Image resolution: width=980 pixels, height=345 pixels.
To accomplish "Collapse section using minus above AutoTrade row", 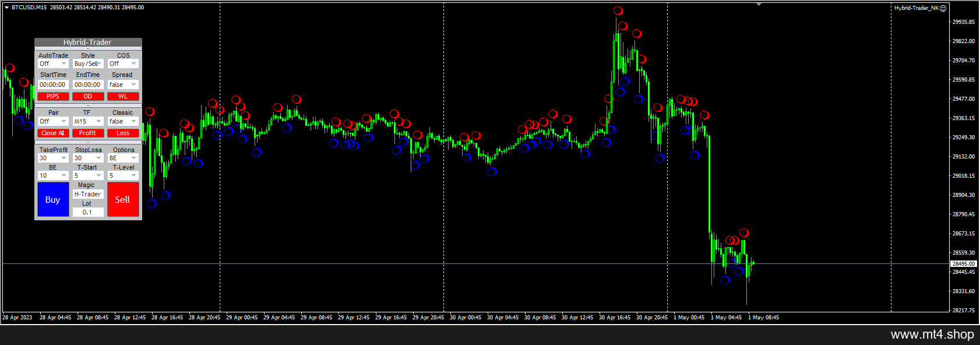I will [x=88, y=49].
